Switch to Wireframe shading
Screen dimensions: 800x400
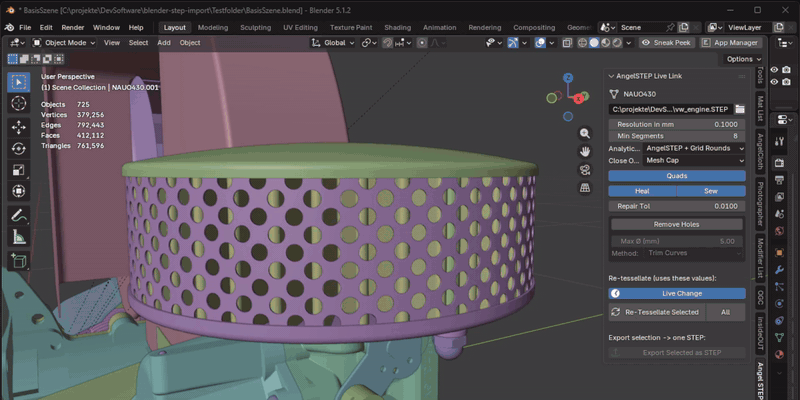pos(583,43)
